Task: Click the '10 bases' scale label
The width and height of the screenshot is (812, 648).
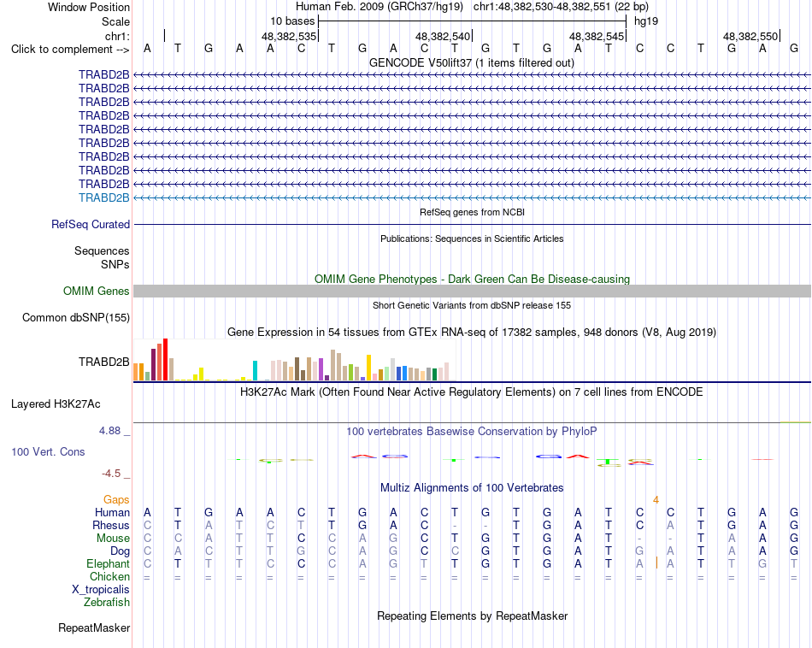Action: coord(292,21)
